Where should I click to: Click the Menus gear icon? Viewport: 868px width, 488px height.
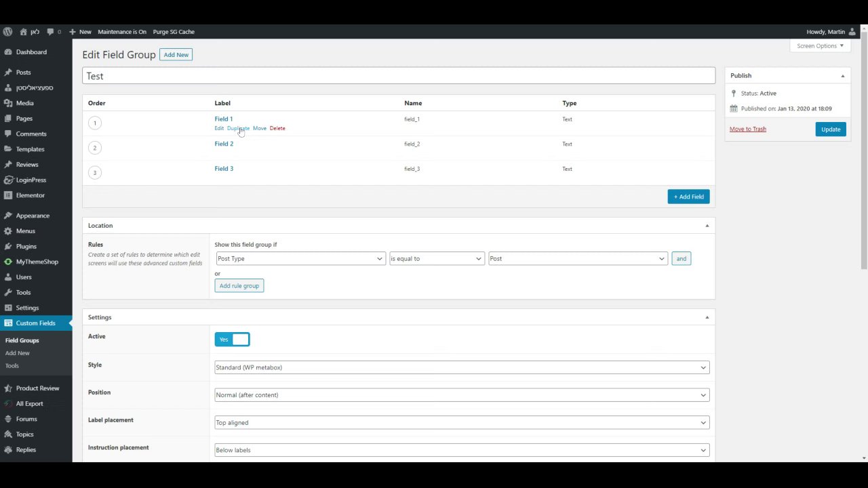coord(8,231)
